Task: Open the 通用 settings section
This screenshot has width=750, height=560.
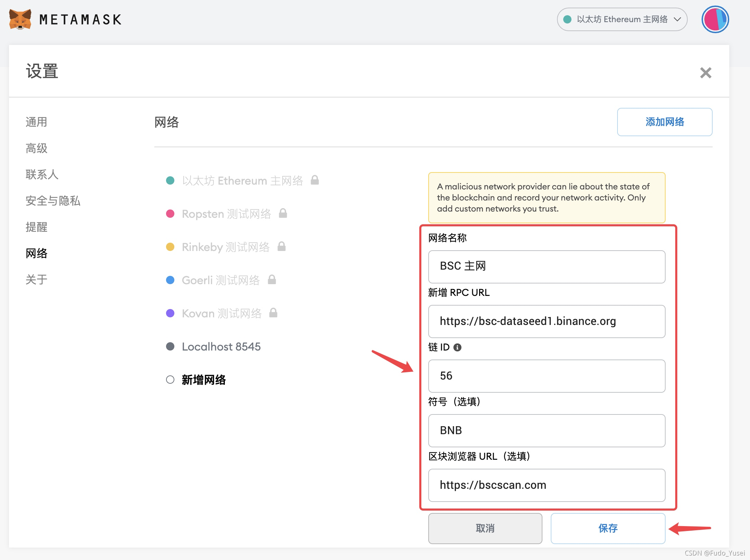Action: click(x=36, y=122)
